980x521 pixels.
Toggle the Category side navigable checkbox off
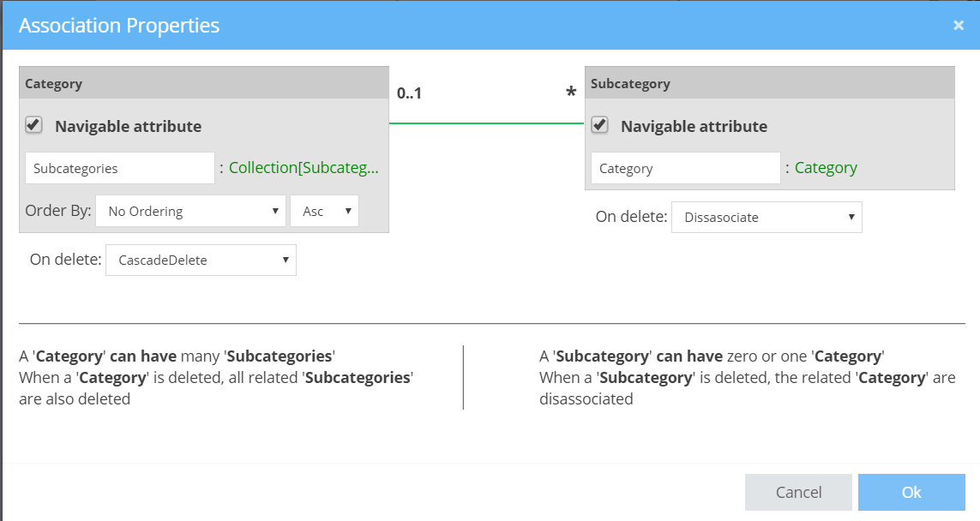coord(33,125)
